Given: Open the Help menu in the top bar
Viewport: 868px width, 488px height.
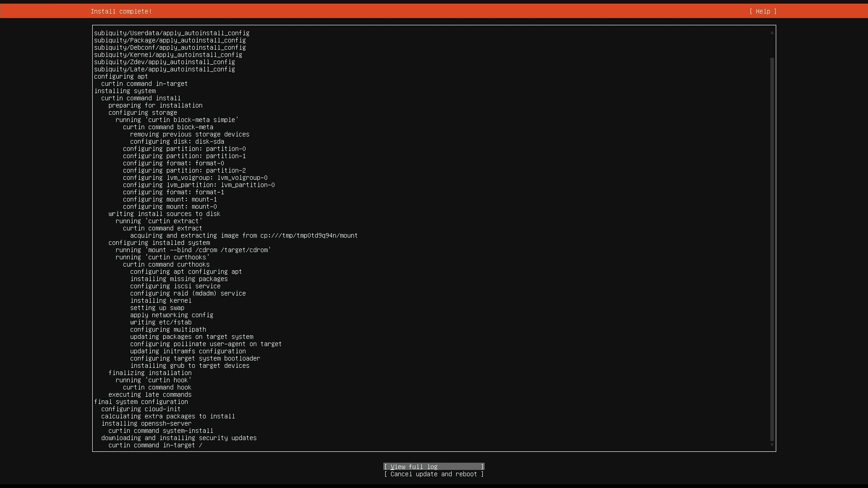Looking at the screenshot, I should [763, 11].
